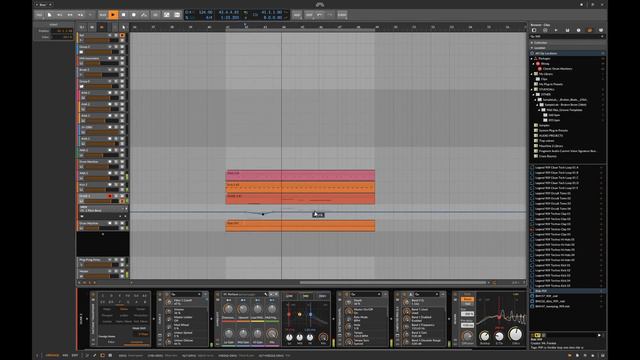Collapse the My Library tree node
The image size is (640, 360).
[532, 74]
